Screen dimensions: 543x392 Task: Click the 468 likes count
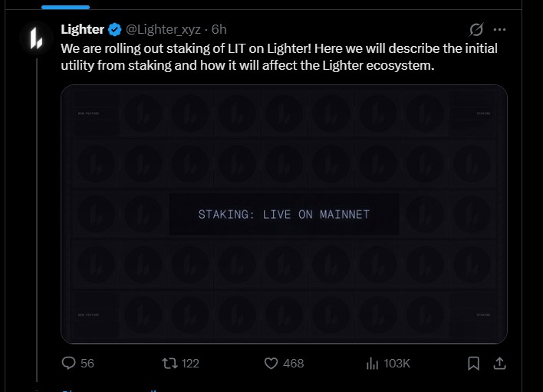pyautogui.click(x=293, y=363)
